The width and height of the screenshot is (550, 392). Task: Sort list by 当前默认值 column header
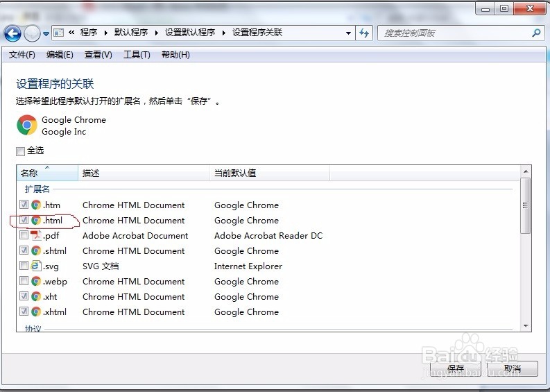[270, 173]
